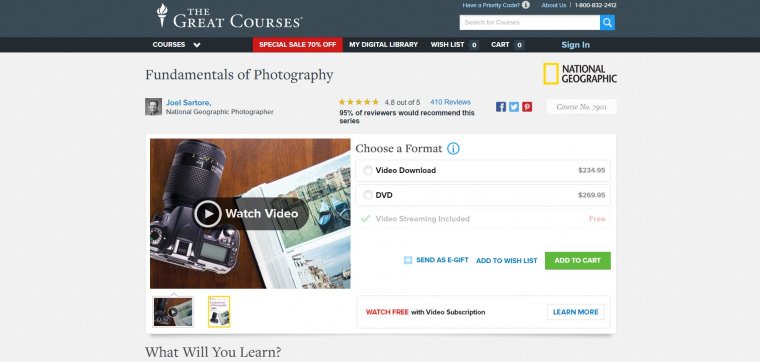Screen dimensions: 760x362
Task: Click Joel Sartore's portrait photo
Action: click(153, 107)
